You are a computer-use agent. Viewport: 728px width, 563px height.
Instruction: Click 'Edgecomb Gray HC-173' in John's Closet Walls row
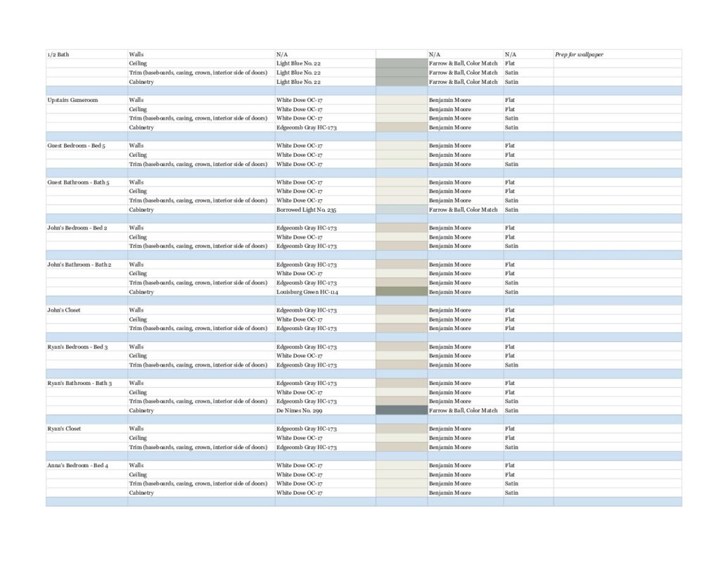(x=307, y=310)
